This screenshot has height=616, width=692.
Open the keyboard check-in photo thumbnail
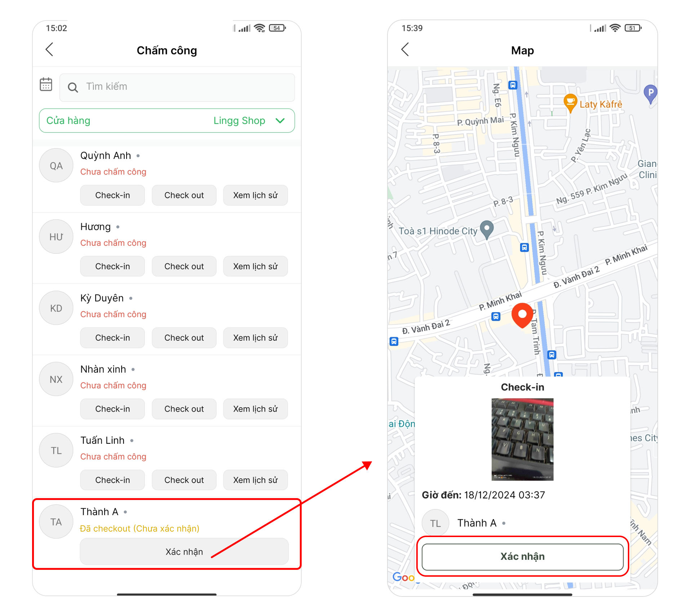pos(522,439)
